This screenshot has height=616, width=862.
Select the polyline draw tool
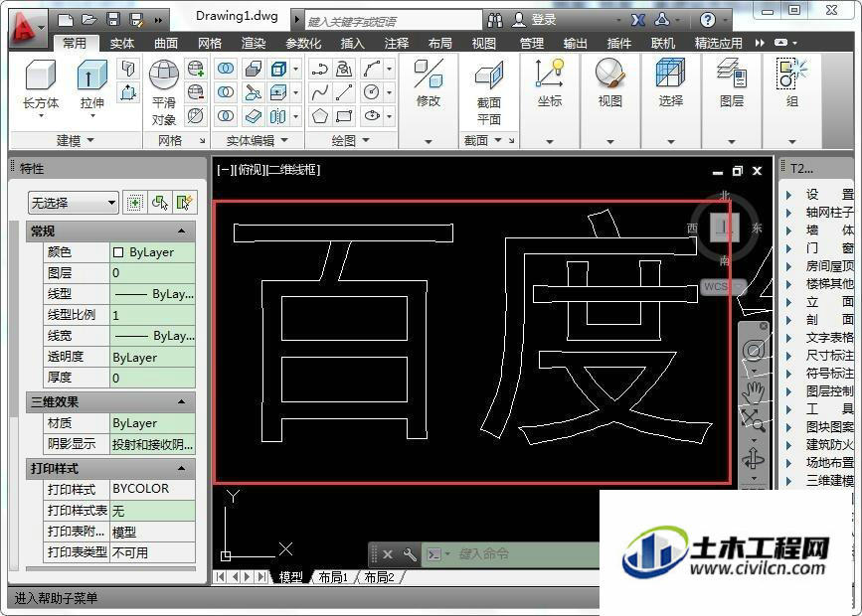click(x=319, y=69)
